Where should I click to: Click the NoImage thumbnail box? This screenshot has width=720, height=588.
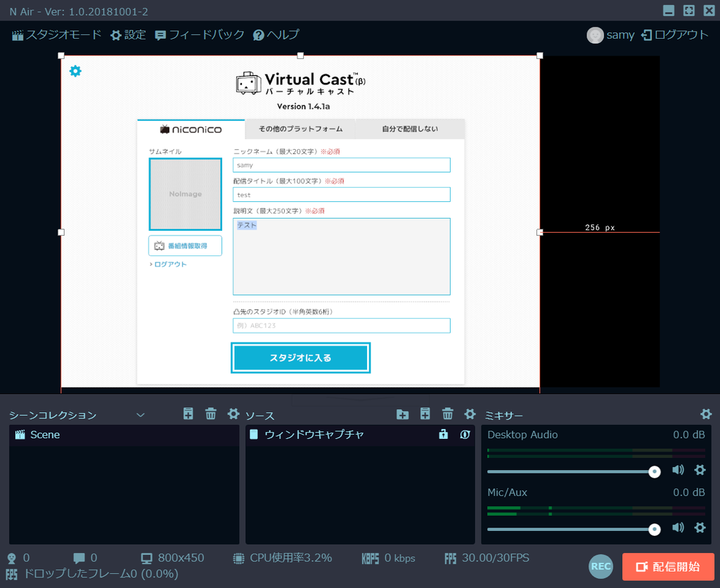point(186,194)
